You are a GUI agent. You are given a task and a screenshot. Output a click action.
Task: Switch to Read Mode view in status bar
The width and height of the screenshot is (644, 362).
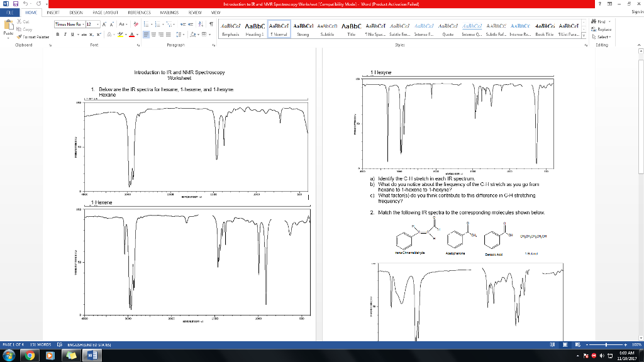click(x=552, y=345)
